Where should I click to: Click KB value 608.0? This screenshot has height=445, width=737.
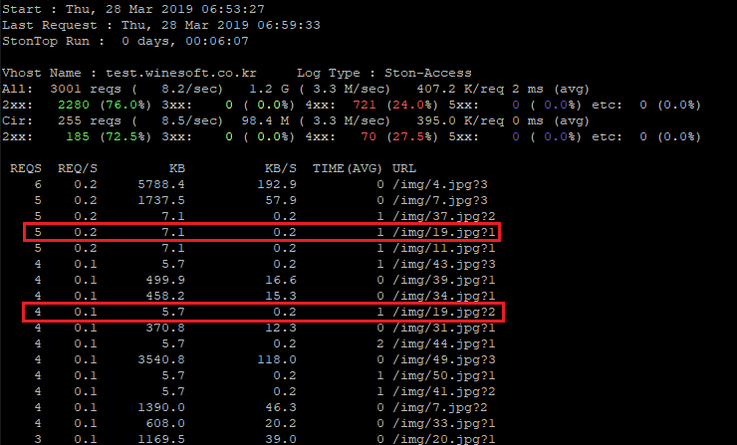click(165, 423)
